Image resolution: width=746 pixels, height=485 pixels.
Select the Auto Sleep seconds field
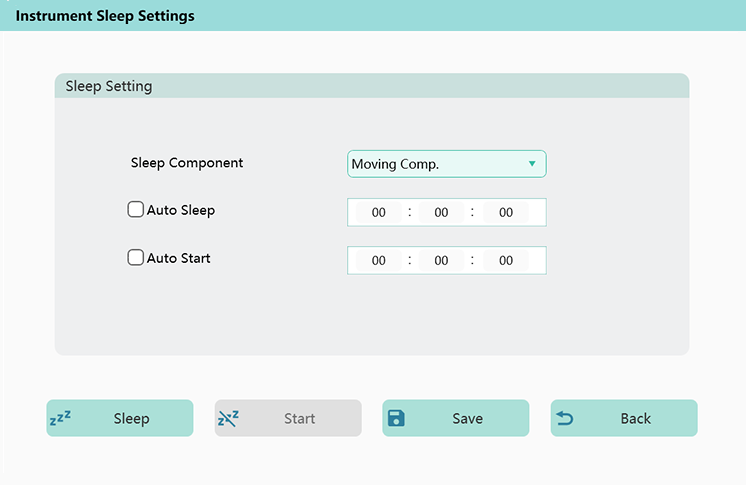506,213
